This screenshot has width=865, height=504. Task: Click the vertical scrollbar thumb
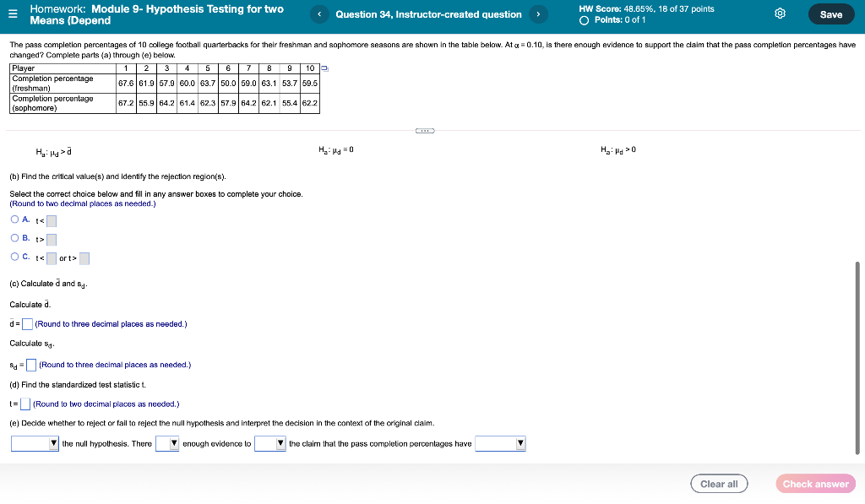(x=857, y=359)
